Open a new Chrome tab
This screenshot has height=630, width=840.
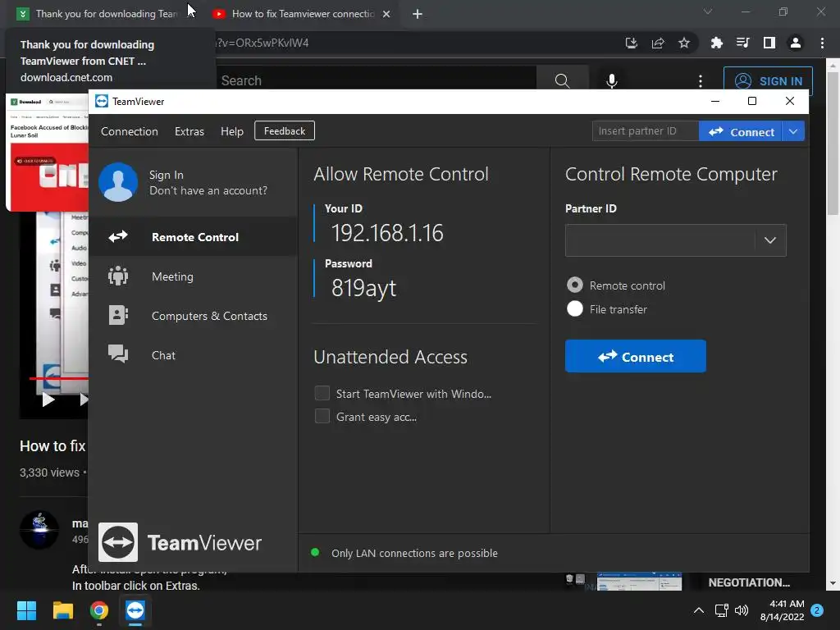point(418,14)
